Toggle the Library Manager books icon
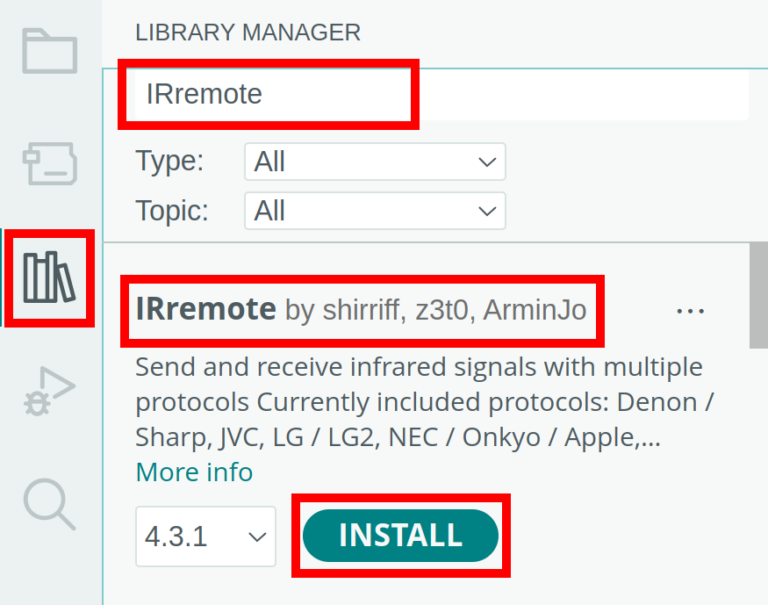Viewport: 768px width, 605px height. pyautogui.click(x=50, y=277)
